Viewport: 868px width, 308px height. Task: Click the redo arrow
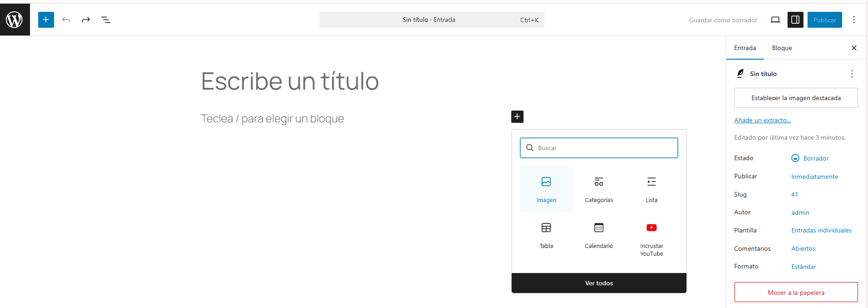86,20
